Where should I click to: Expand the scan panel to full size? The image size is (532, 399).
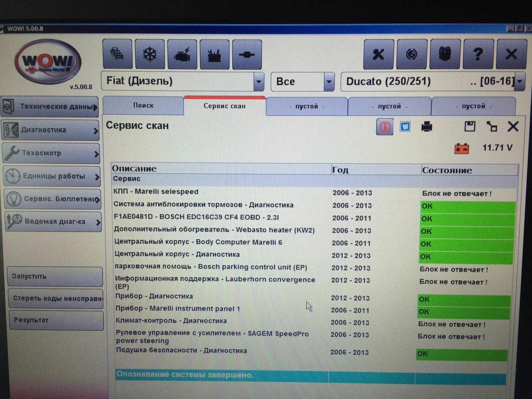coord(492,127)
